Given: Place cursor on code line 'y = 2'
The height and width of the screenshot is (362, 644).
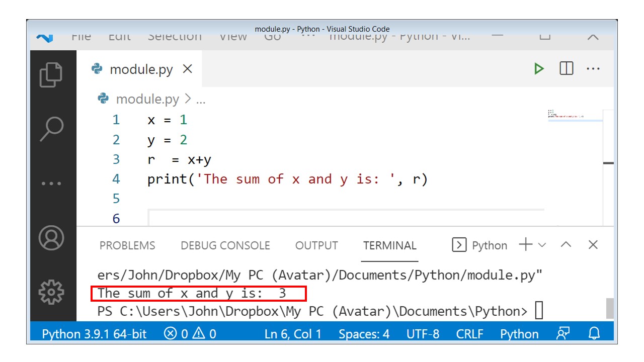Looking at the screenshot, I should pyautogui.click(x=167, y=140).
